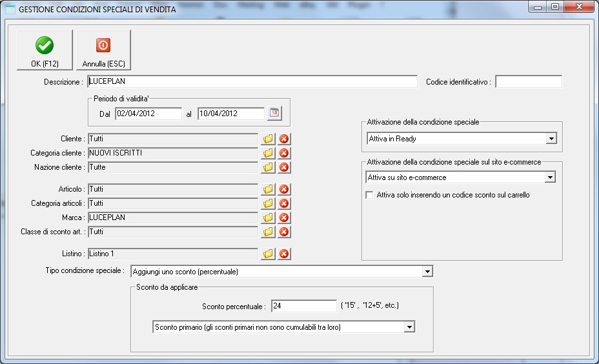599x364 pixels.
Task: Confirm with the OK (F12) button
Action: tap(45, 50)
